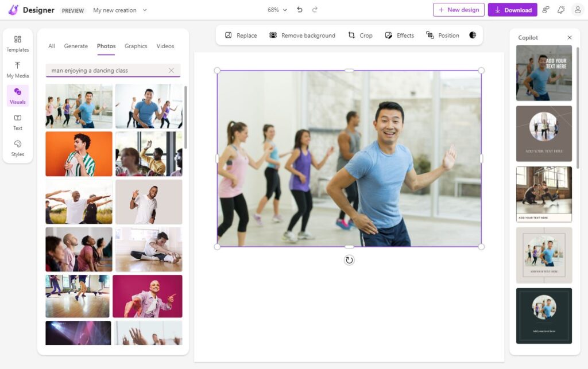Click the notifications bell icon
The width and height of the screenshot is (588, 369).
[562, 9]
